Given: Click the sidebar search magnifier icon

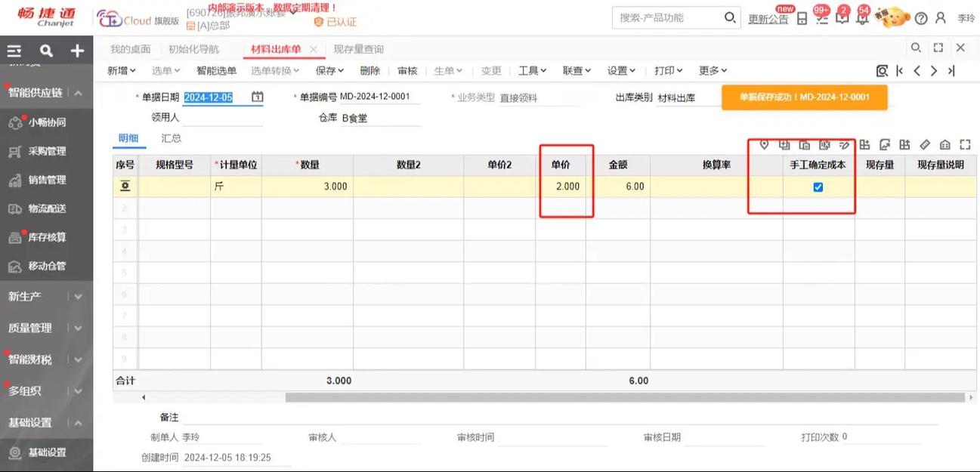Looking at the screenshot, I should 46,51.
